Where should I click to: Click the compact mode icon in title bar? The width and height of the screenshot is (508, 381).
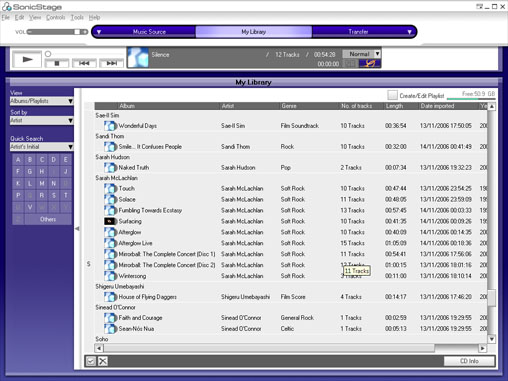(x=479, y=6)
